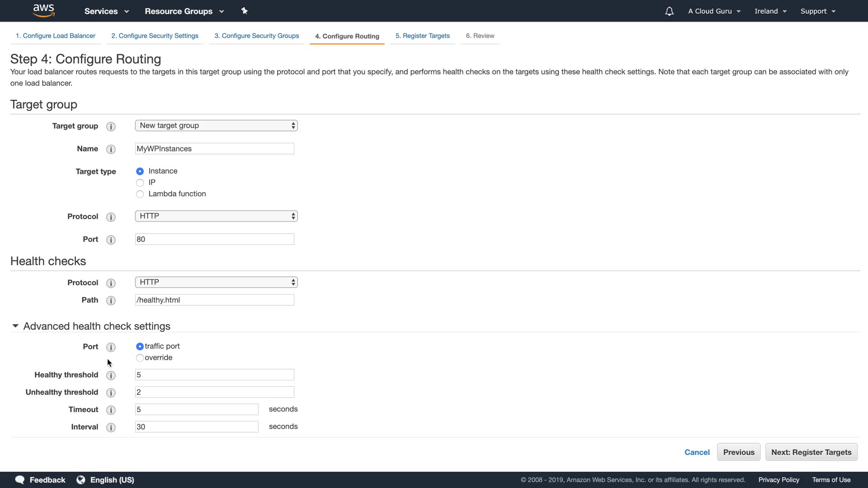Go to the AWS logo home
Viewport: 868px width, 488px height.
coord(44,10)
